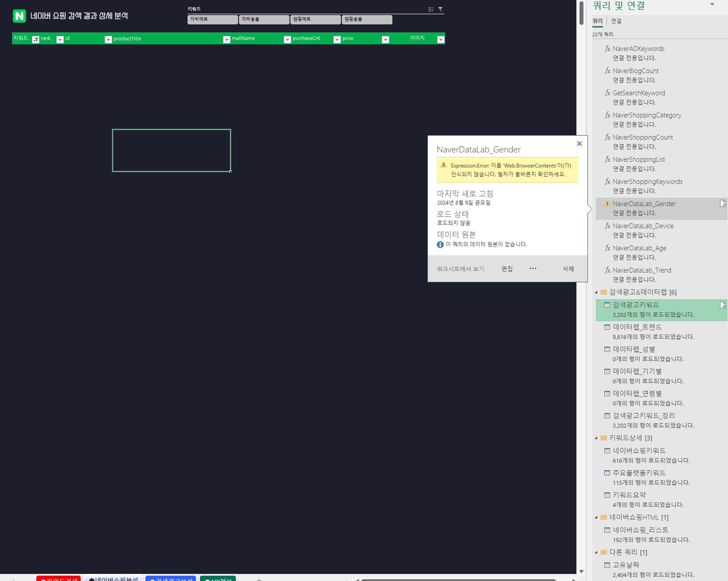Viewport: 728px width, 581px height.
Task: Click the multi-select icon in the 키워드 slicer
Action: click(x=431, y=9)
